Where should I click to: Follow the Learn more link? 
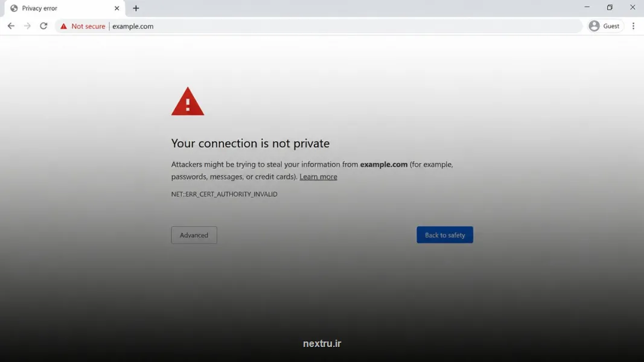coord(318,177)
